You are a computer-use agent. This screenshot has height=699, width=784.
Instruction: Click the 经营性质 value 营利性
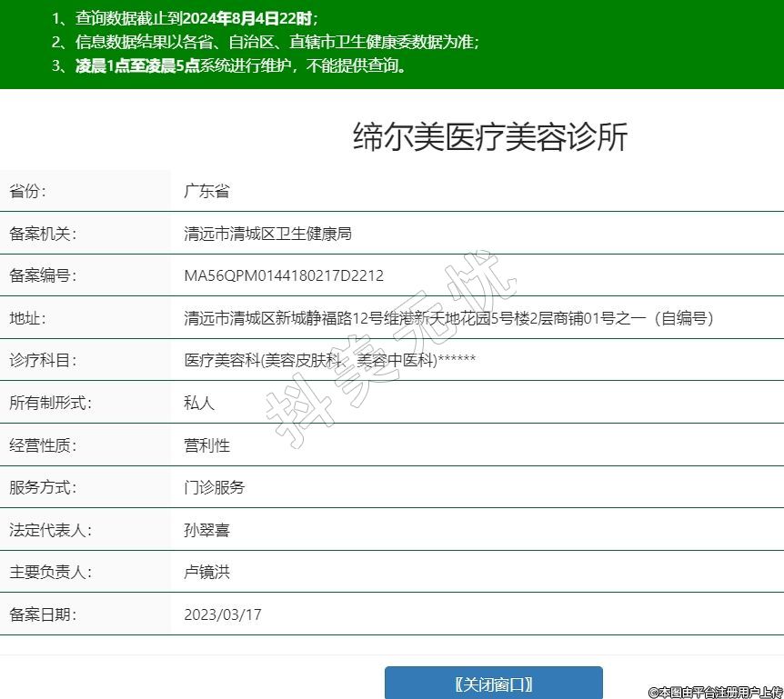(x=206, y=445)
